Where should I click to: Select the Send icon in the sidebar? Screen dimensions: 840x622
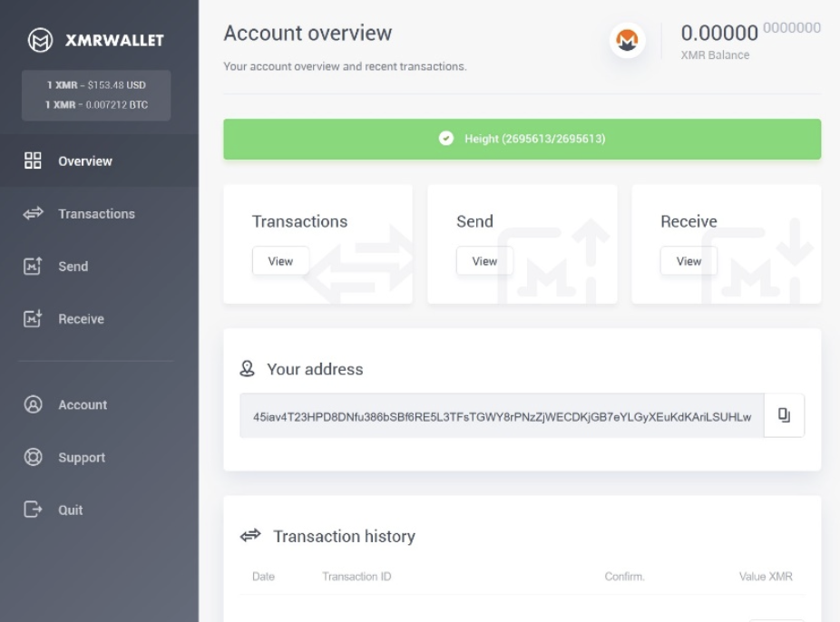33,266
